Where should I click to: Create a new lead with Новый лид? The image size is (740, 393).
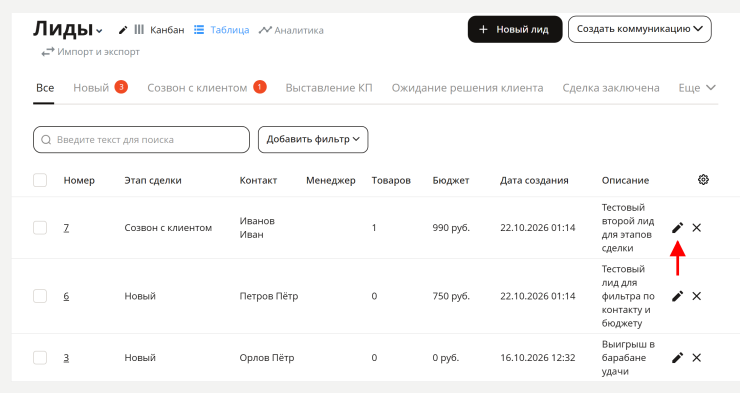[515, 29]
